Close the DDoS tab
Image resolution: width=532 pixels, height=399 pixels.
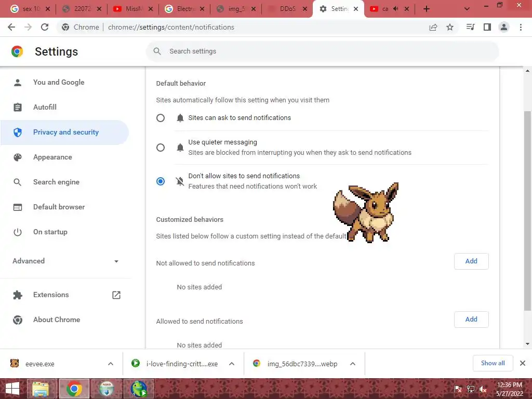point(304,9)
